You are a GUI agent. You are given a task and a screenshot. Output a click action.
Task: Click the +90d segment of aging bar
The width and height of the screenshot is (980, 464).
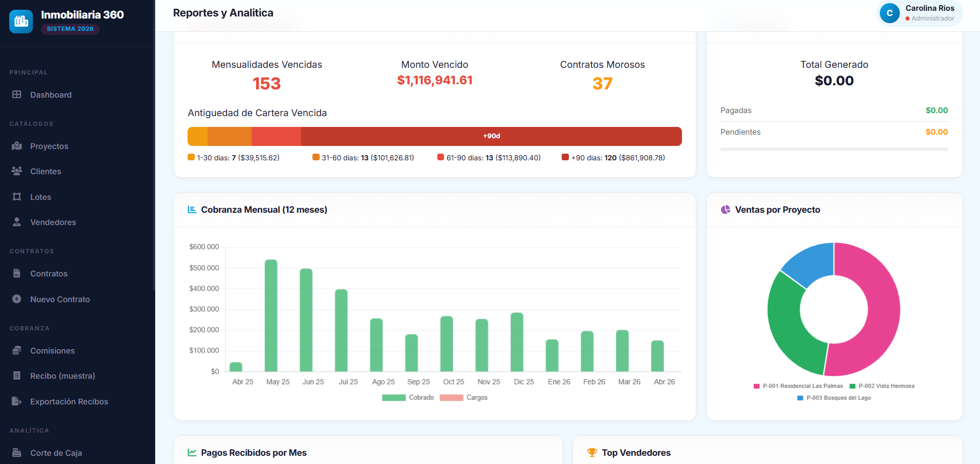(x=491, y=136)
